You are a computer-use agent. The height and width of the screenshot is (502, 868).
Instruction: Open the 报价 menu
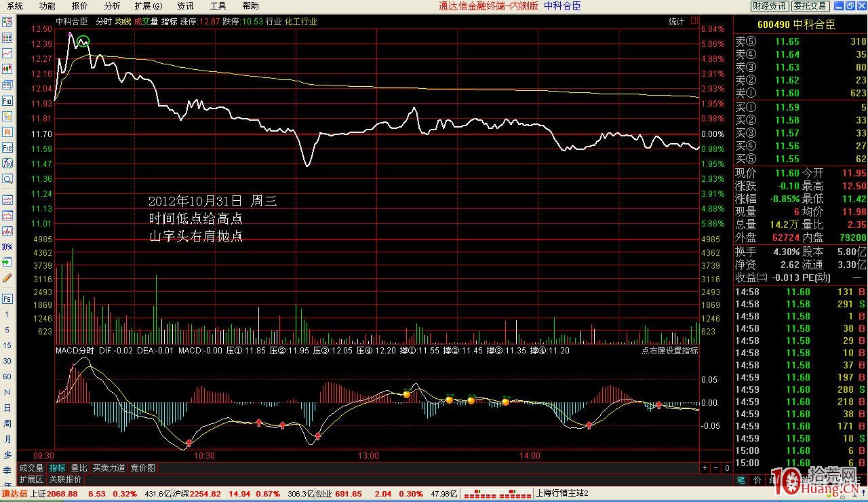(79, 5)
